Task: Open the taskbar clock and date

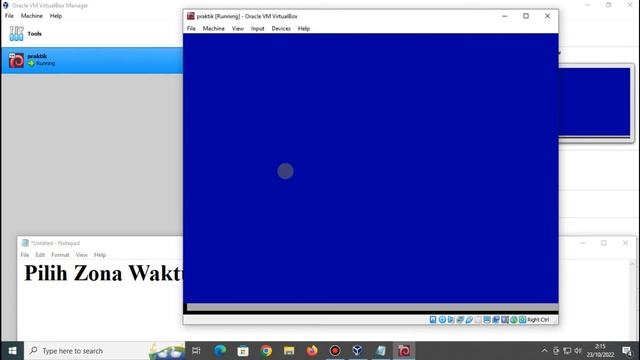Action: coord(600,351)
